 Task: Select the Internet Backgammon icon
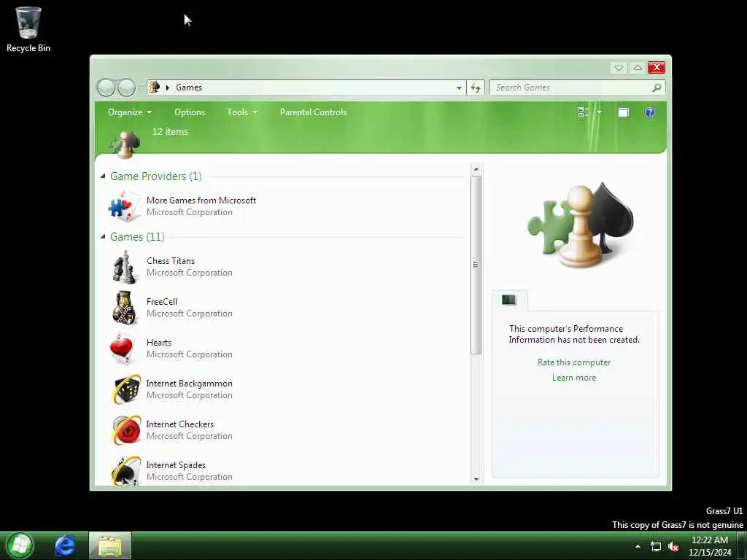[126, 389]
